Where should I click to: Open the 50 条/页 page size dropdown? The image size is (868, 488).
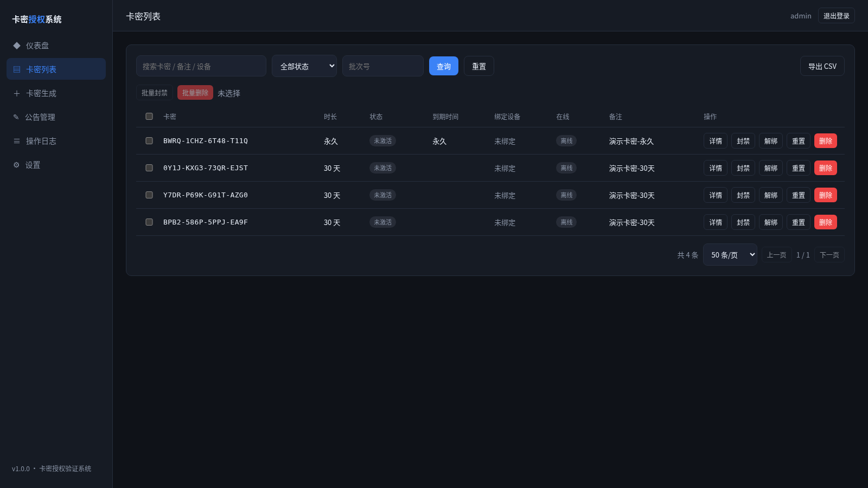(x=730, y=255)
